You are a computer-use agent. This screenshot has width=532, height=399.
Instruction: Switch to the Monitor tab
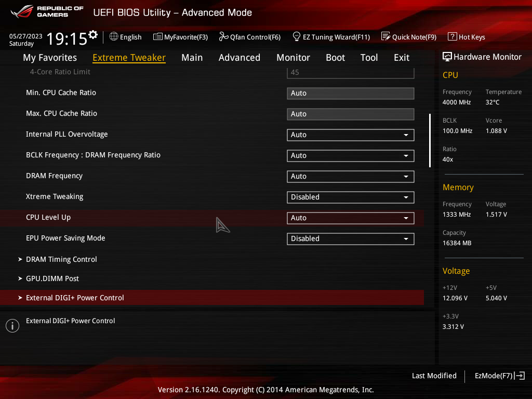coord(293,58)
